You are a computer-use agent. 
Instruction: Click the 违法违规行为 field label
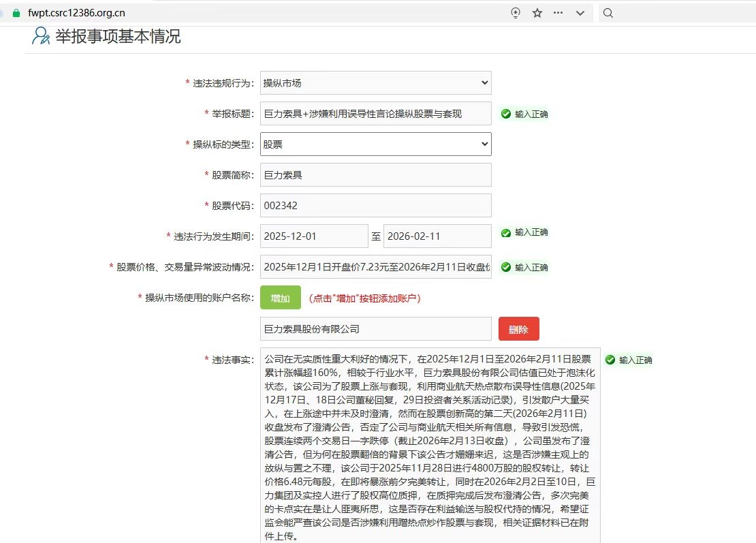(223, 83)
